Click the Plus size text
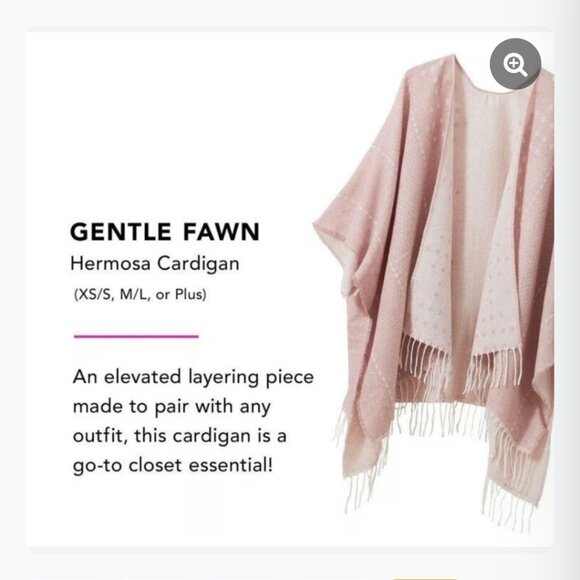The width and height of the screenshot is (580, 580). [x=189, y=294]
